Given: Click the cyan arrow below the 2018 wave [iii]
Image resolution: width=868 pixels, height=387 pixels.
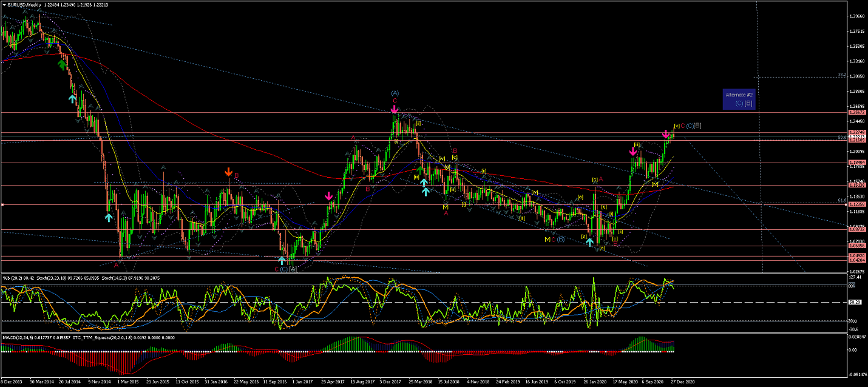Looking at the screenshot, I should coord(424,182).
